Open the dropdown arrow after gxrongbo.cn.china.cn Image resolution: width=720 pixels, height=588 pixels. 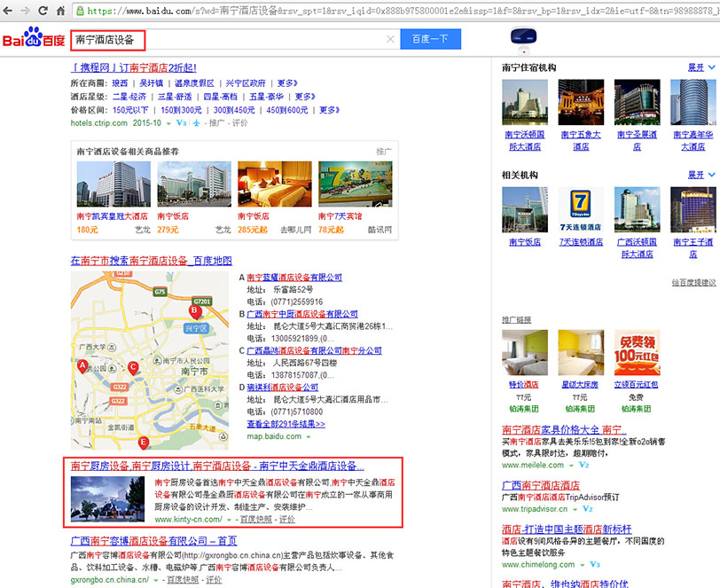click(x=156, y=580)
